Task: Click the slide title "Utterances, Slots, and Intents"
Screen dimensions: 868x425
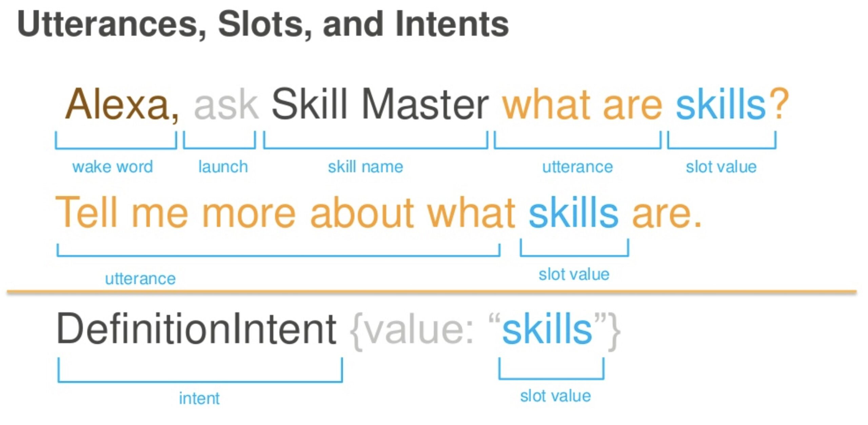Action: click(263, 24)
